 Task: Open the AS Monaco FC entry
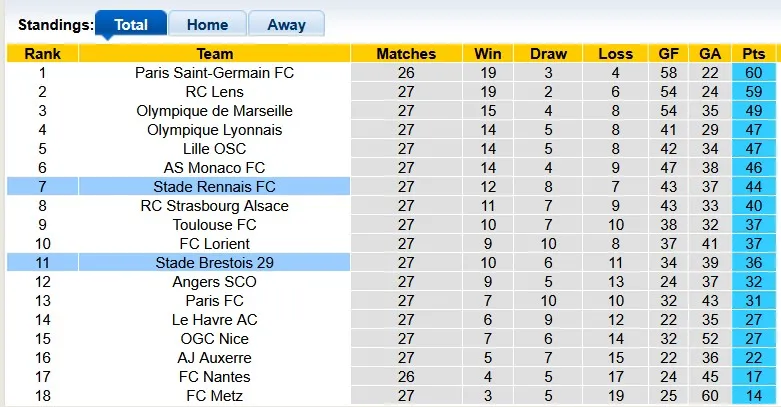tap(214, 168)
